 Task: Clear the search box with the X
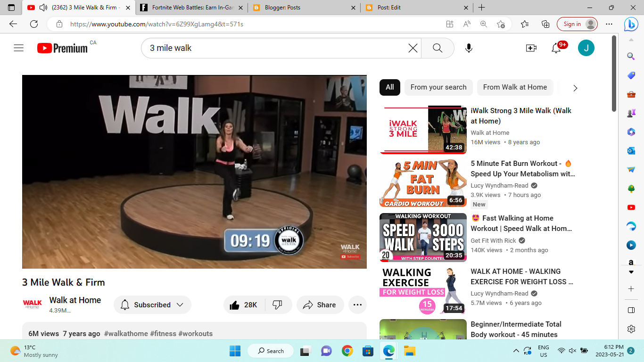coord(413,48)
